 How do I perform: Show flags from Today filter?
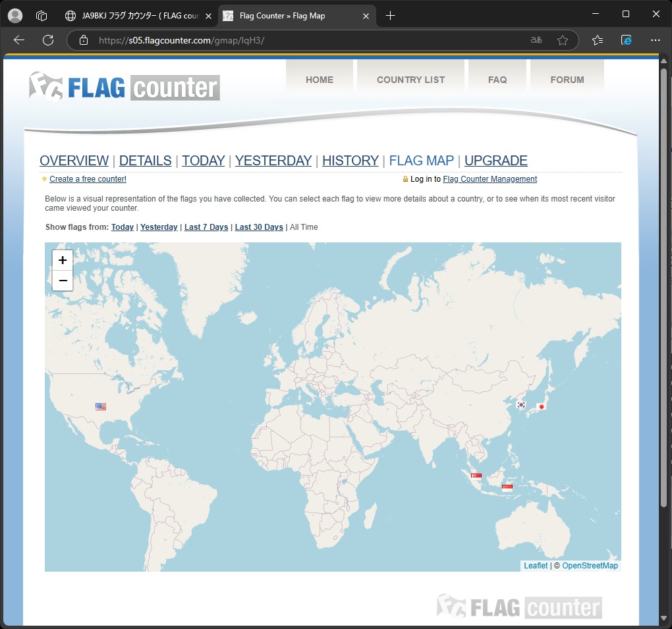tap(123, 227)
